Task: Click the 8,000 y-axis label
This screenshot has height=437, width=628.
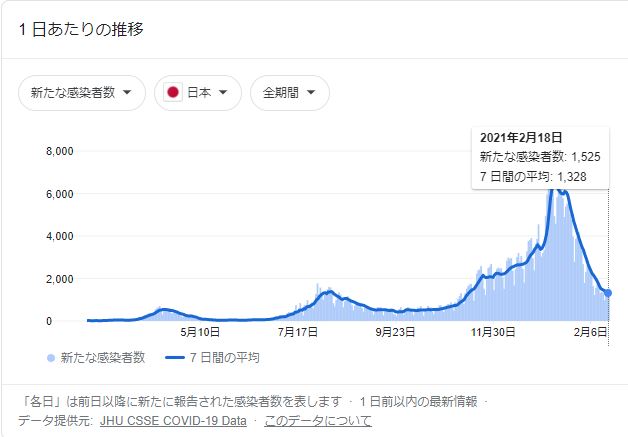Action: coord(62,152)
